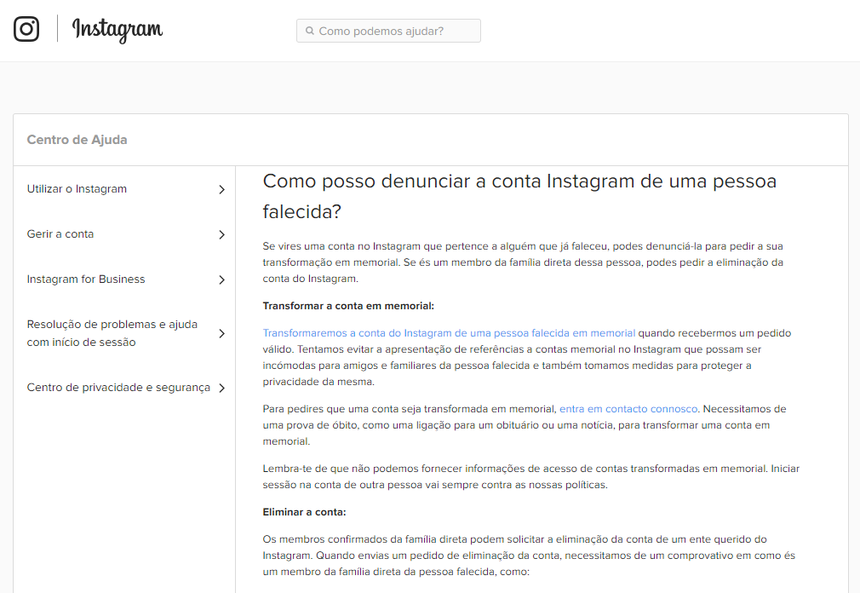Expand chevron for 'Centro de privacidade e segurança'

[x=221, y=388]
